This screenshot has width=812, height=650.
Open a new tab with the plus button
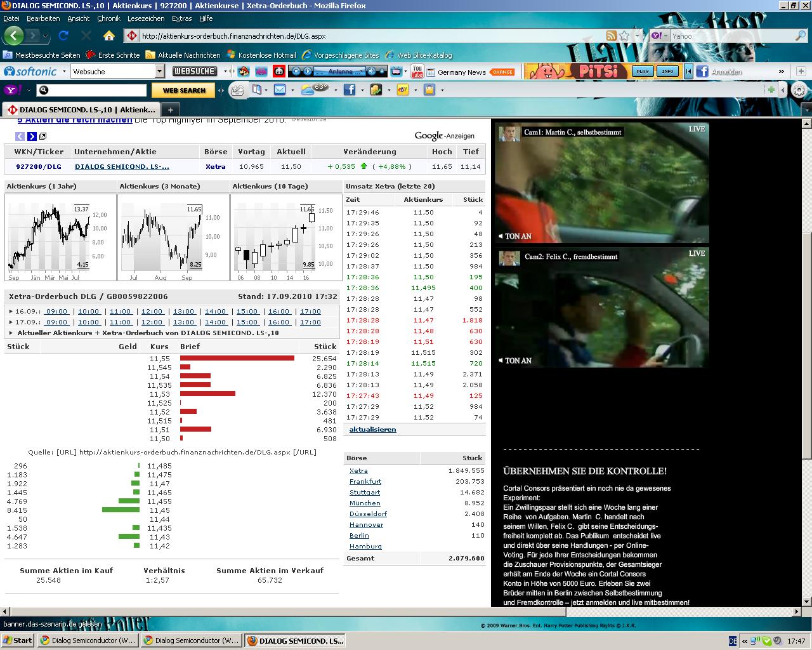170,110
